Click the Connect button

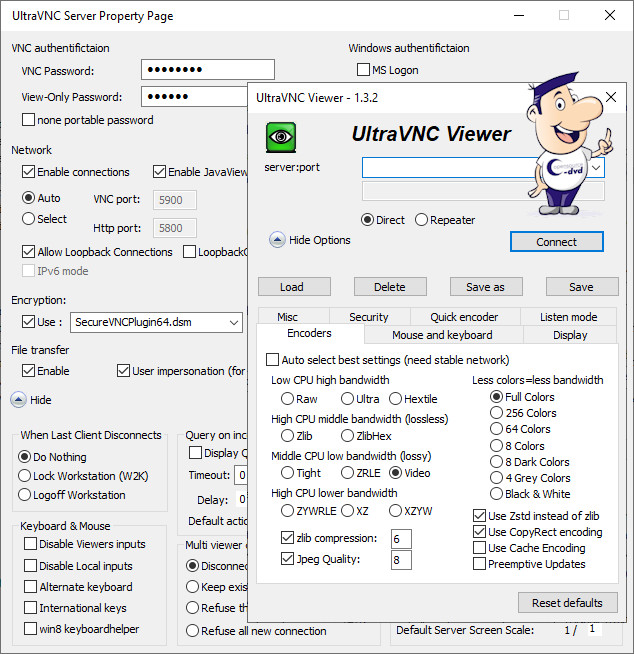(556, 242)
